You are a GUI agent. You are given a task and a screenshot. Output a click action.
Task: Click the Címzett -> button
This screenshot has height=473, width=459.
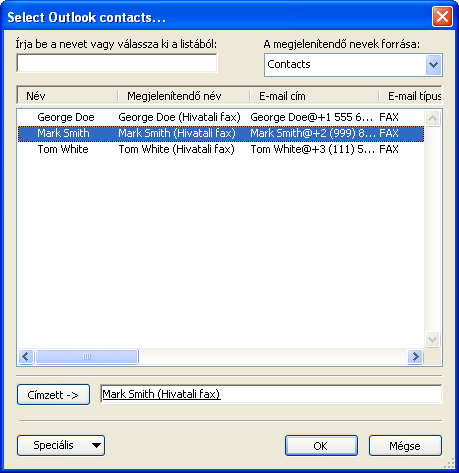tap(53, 395)
